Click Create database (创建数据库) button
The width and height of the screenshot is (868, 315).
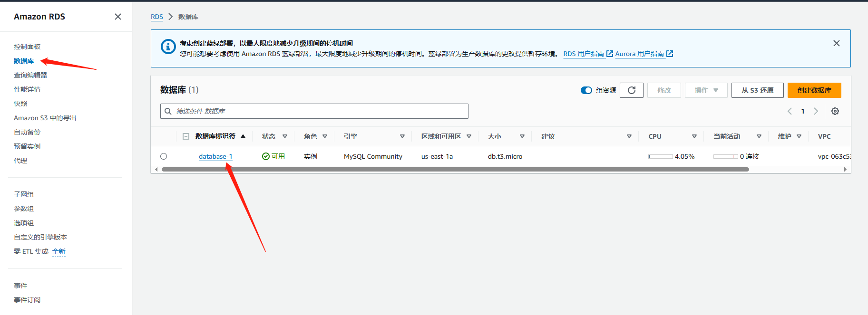click(x=814, y=90)
